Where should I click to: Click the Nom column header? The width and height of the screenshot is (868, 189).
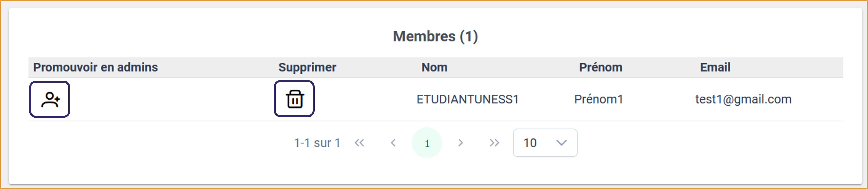(x=434, y=67)
